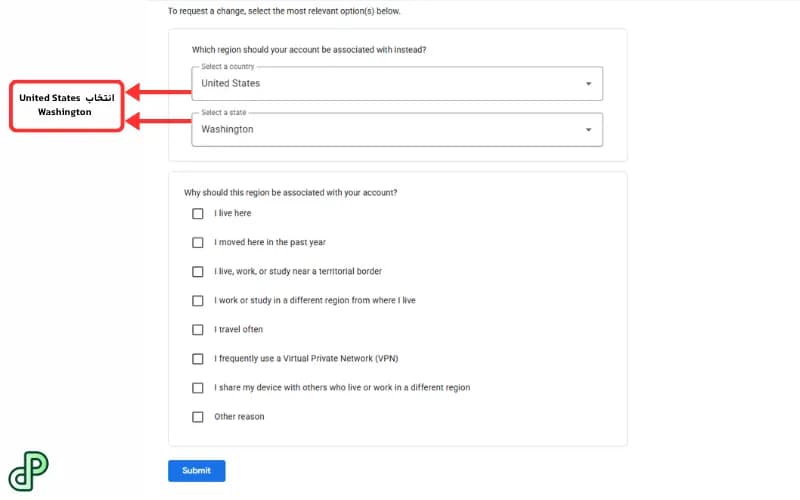Screen dimensions: 800x500
Task: Tick 'near a territorial border' checkbox
Action: click(x=197, y=271)
